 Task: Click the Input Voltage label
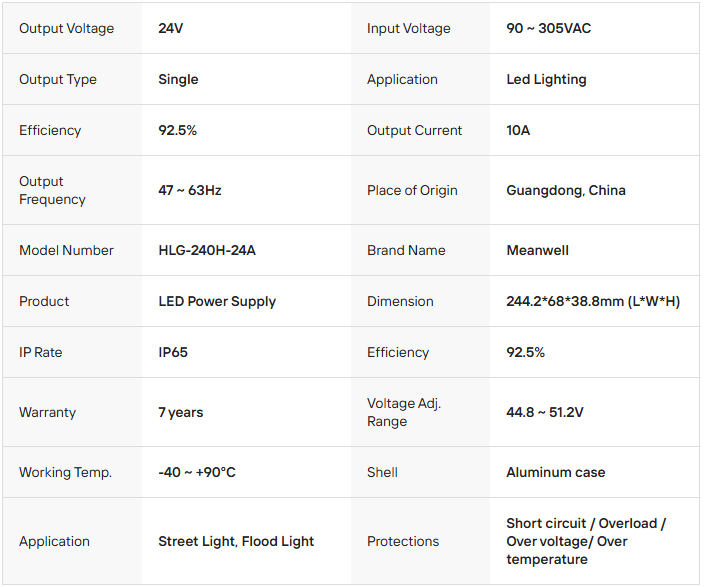(x=408, y=28)
